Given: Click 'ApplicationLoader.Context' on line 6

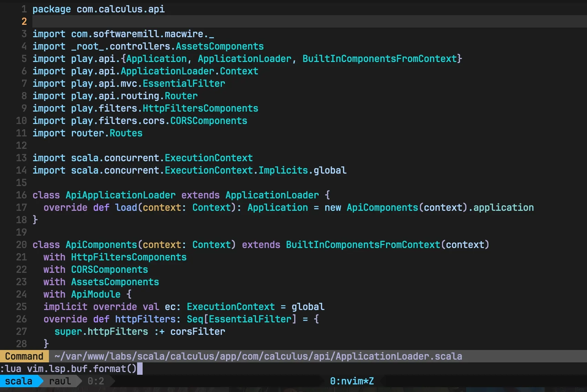Looking at the screenshot, I should tap(189, 71).
